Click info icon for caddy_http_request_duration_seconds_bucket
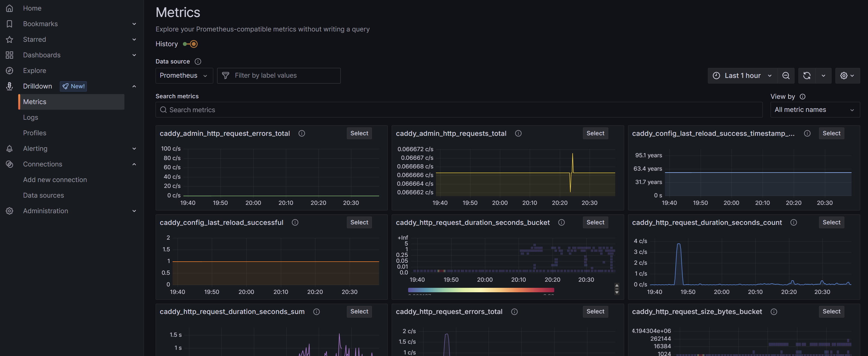Screen dimensions: 868x356 point(561,223)
